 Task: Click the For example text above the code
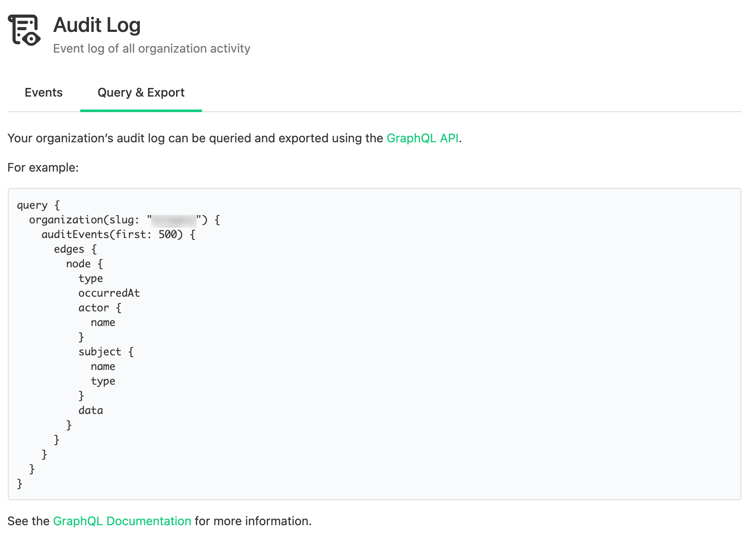coord(43,167)
